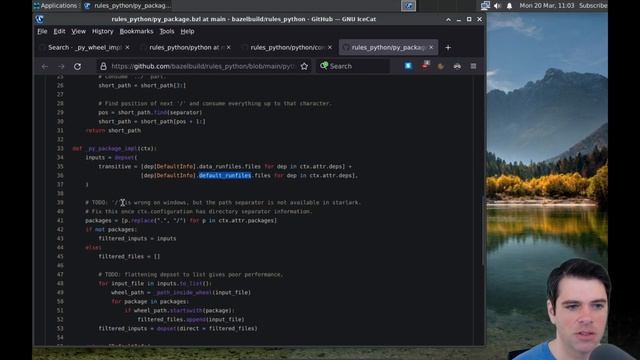Open the Applications menu in top panel
640x360 pixels.
pyautogui.click(x=55, y=6)
